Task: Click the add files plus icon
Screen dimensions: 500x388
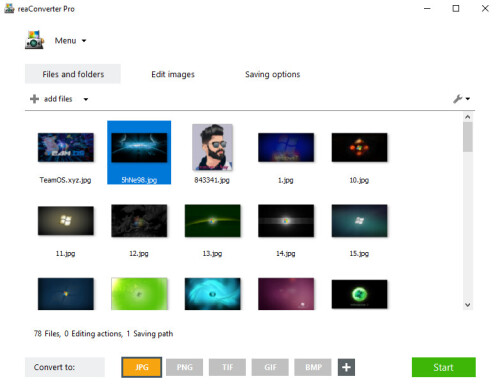Action: (x=34, y=99)
